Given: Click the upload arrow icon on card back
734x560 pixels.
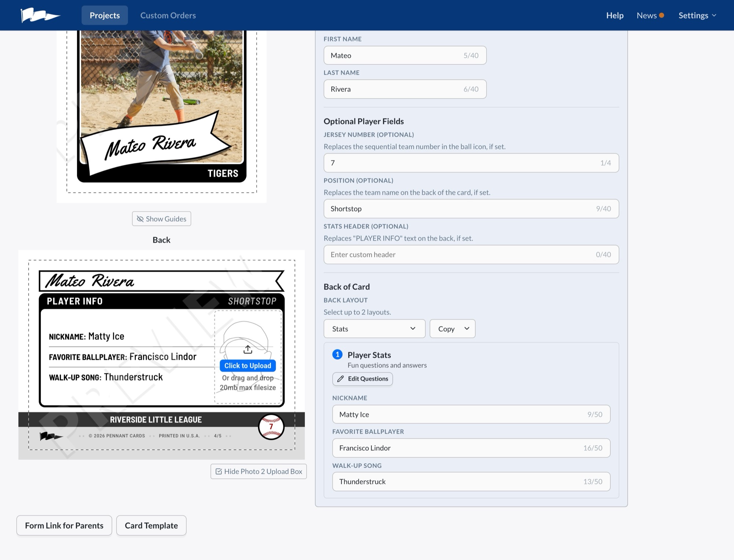Looking at the screenshot, I should [x=248, y=349].
